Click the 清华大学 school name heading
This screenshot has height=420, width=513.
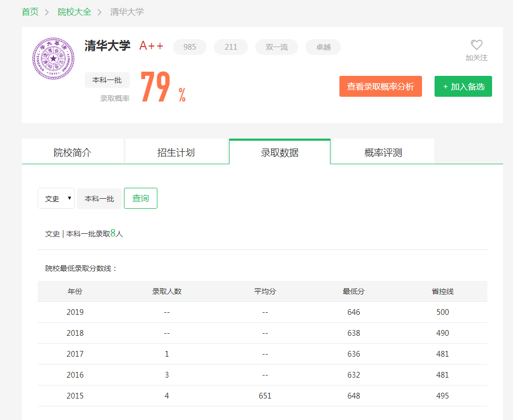[x=108, y=46]
